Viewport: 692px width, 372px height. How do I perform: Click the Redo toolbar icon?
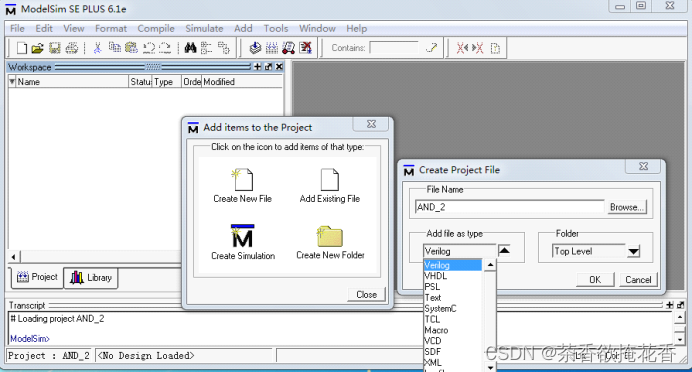click(x=165, y=48)
